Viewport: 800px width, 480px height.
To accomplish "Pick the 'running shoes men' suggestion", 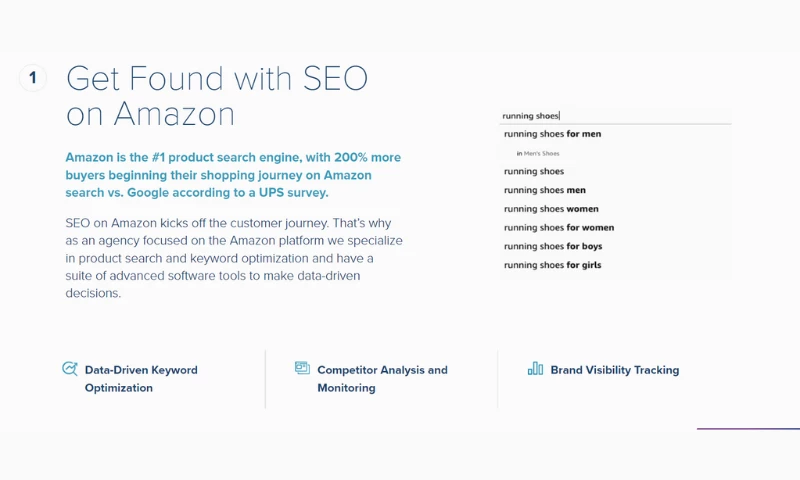I will (x=545, y=190).
